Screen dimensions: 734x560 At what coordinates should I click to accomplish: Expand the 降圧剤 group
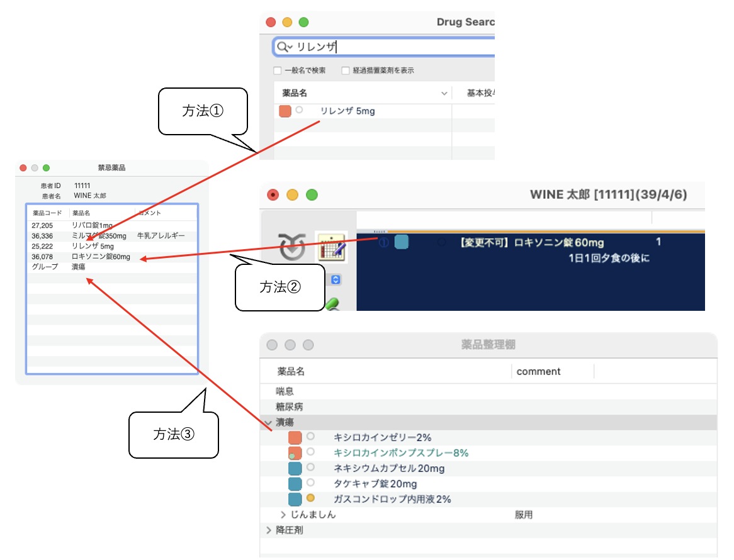[x=269, y=530]
